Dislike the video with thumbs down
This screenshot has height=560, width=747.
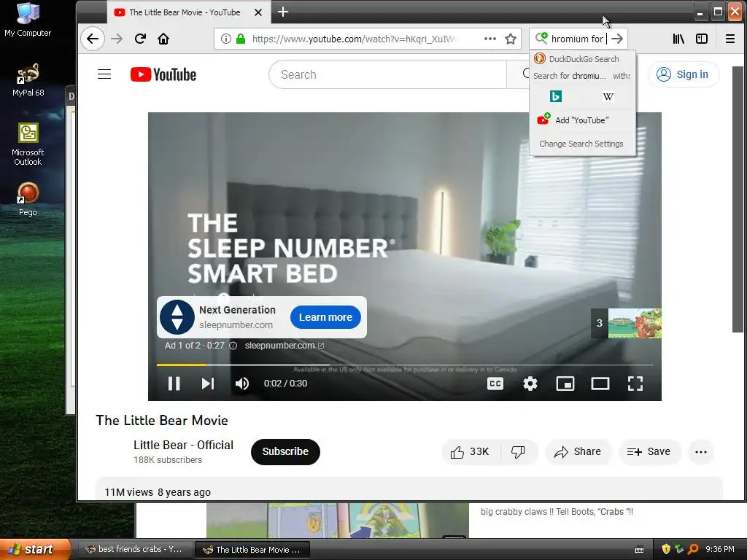pos(519,451)
